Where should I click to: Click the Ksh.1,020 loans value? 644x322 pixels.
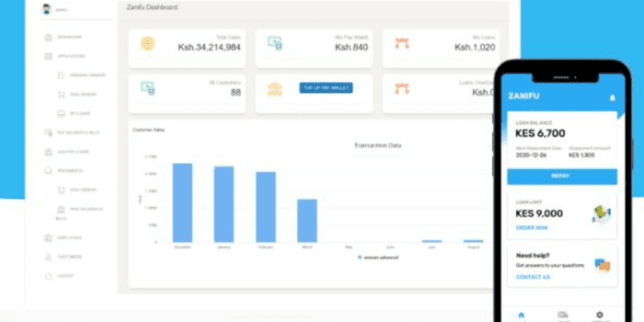pyautogui.click(x=475, y=47)
